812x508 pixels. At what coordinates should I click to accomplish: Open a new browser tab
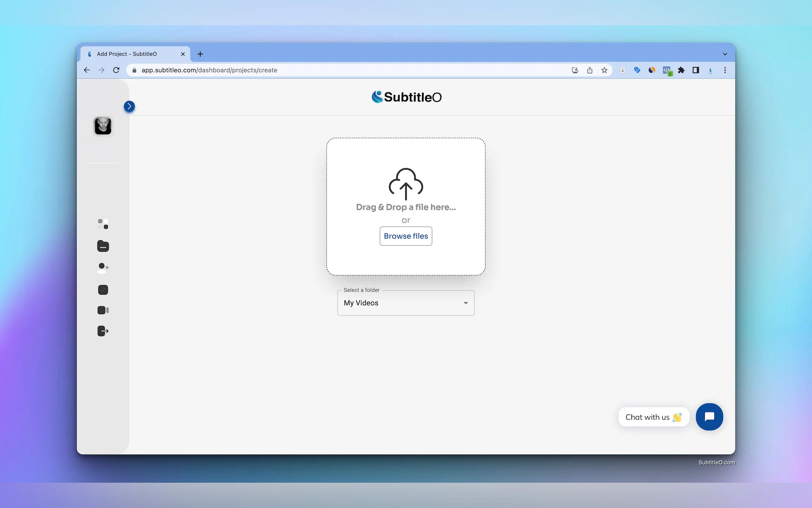coord(200,54)
